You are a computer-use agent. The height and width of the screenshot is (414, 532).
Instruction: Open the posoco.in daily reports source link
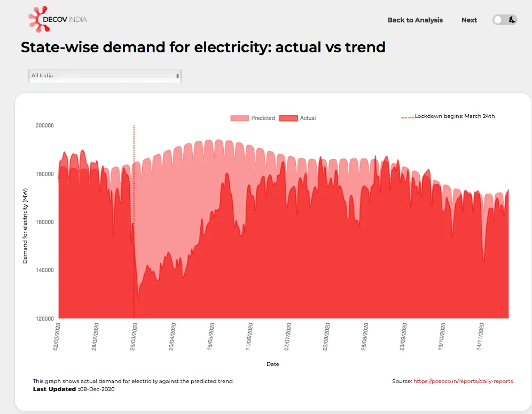point(463,381)
